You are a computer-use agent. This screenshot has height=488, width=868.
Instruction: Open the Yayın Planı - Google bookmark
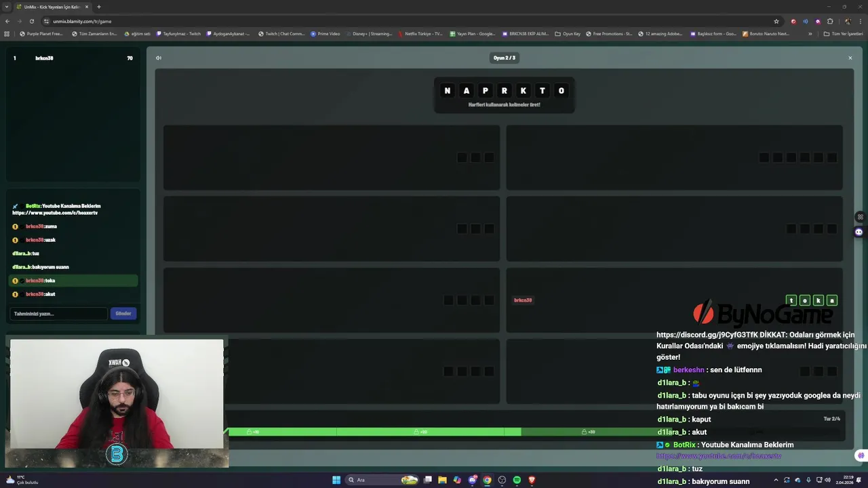pos(472,33)
